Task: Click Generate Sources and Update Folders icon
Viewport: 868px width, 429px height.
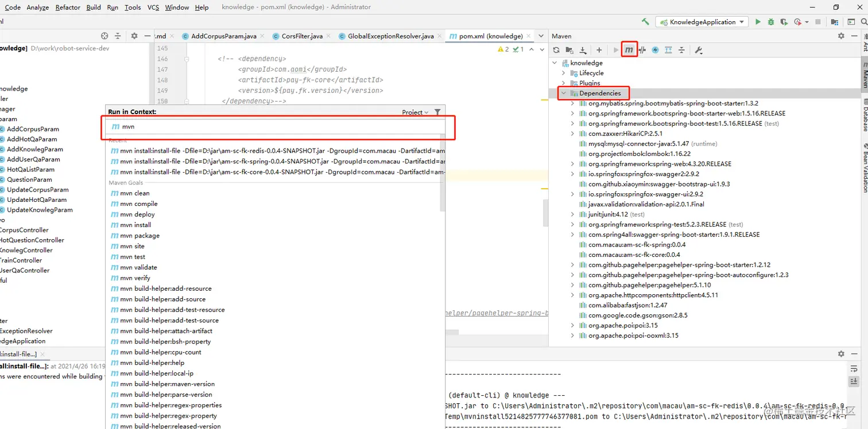Action: (569, 50)
